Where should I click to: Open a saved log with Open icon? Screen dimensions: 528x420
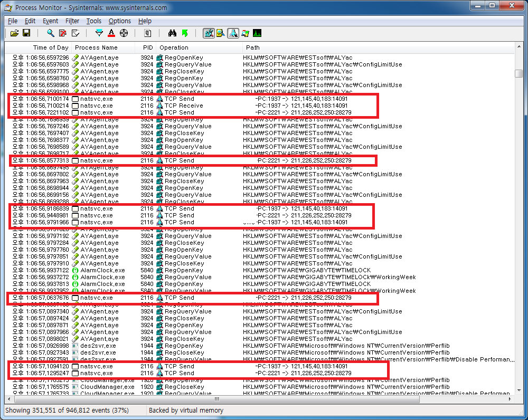click(x=14, y=33)
